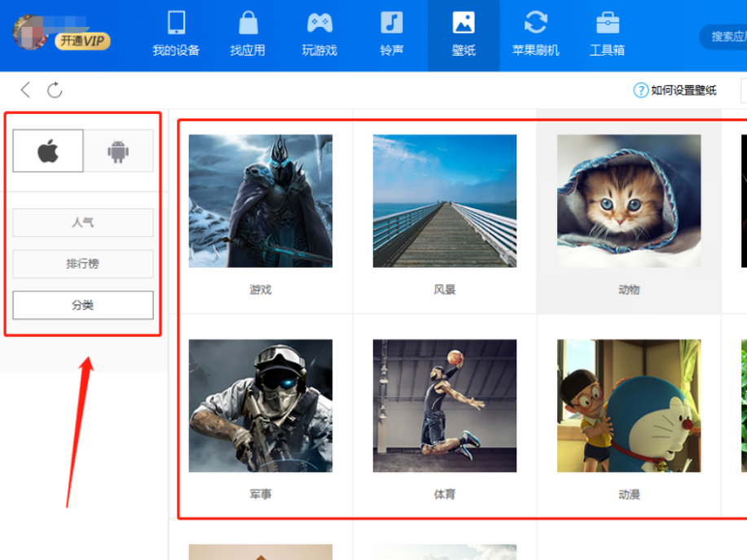Open the 苹果刷机 flashing tab
The width and height of the screenshot is (747, 560).
[x=535, y=35]
